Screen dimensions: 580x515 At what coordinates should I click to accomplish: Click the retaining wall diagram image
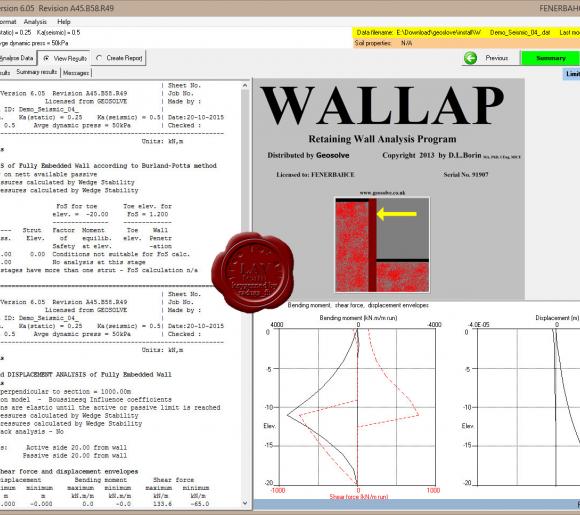pyautogui.click(x=382, y=245)
